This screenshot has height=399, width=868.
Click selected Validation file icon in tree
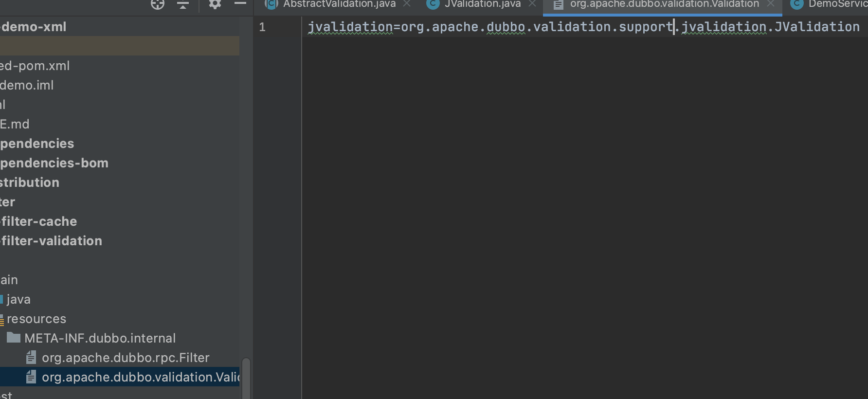(x=31, y=377)
